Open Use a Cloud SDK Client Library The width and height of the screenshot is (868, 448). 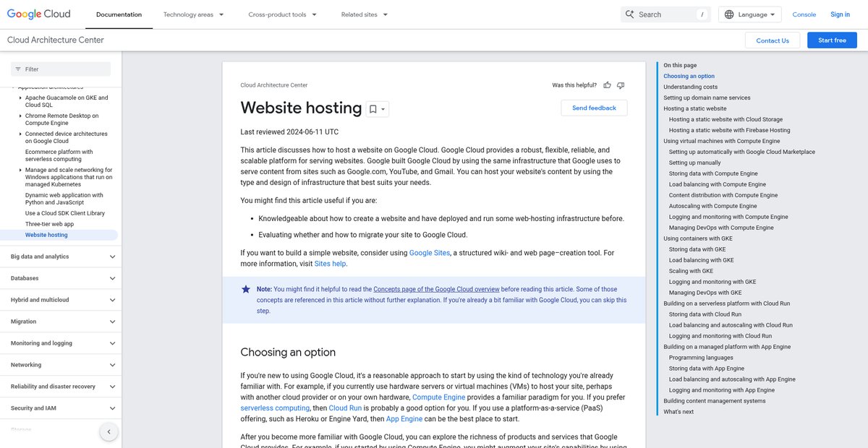(65, 213)
